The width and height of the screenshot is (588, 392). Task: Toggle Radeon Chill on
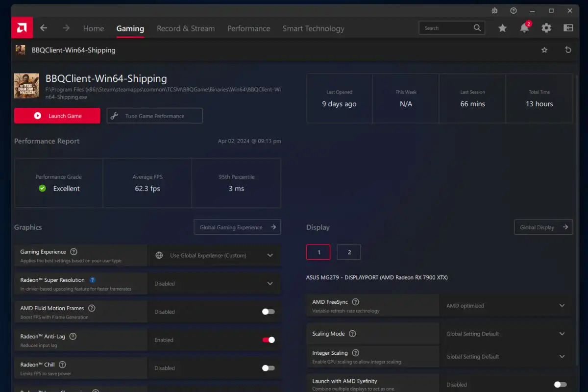point(268,368)
